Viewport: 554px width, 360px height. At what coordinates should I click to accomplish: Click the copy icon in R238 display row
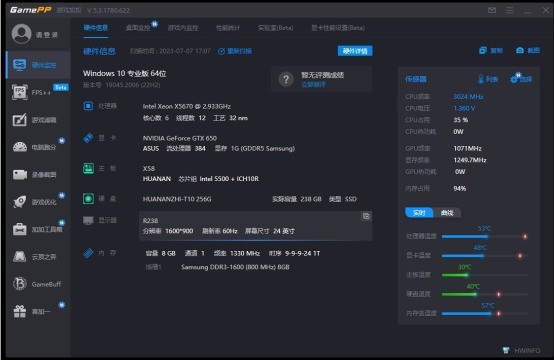[366, 216]
